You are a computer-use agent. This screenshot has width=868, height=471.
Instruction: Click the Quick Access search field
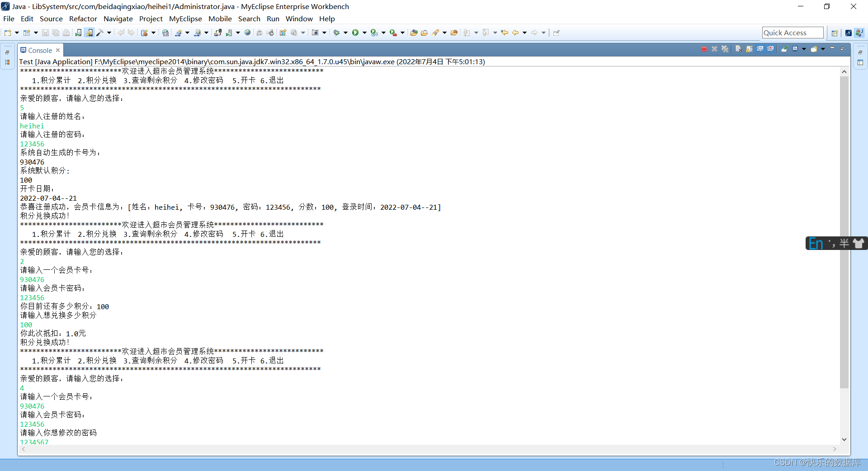coord(793,33)
